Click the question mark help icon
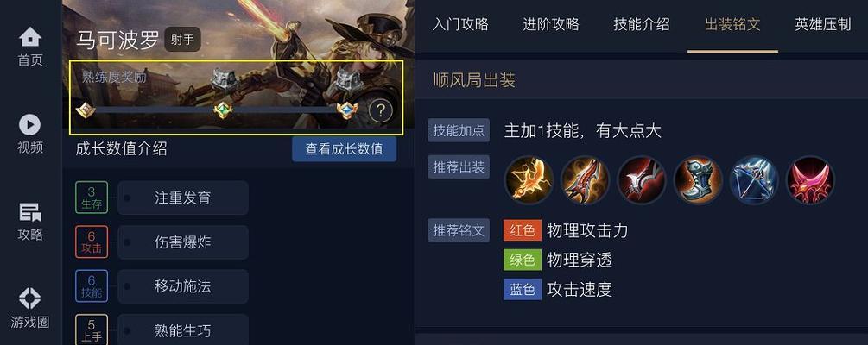The width and height of the screenshot is (868, 345). [x=380, y=111]
